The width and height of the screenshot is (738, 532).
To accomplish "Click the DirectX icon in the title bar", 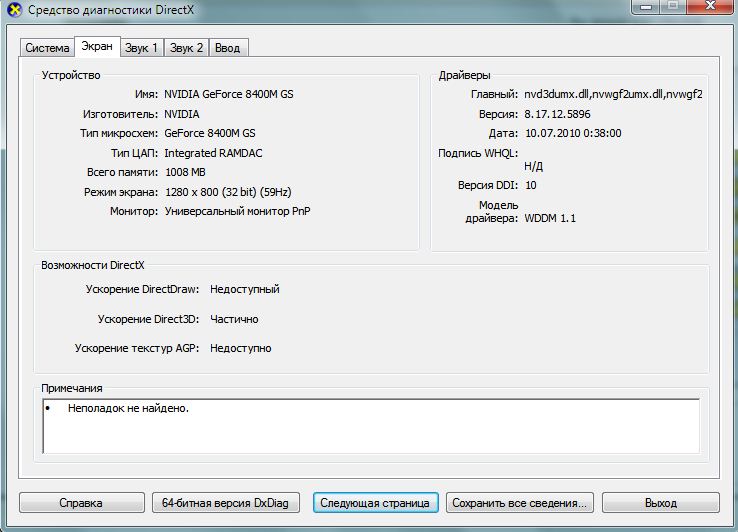I will click(x=12, y=11).
